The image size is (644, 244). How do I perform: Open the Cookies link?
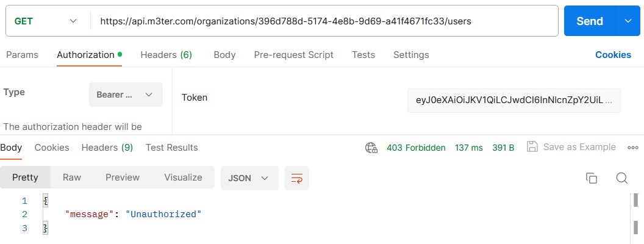click(613, 55)
